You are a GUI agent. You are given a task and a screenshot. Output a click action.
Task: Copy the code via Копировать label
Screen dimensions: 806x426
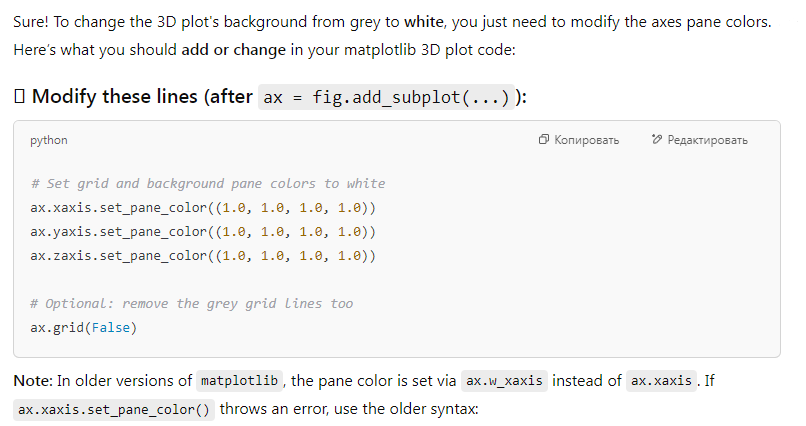coord(587,140)
